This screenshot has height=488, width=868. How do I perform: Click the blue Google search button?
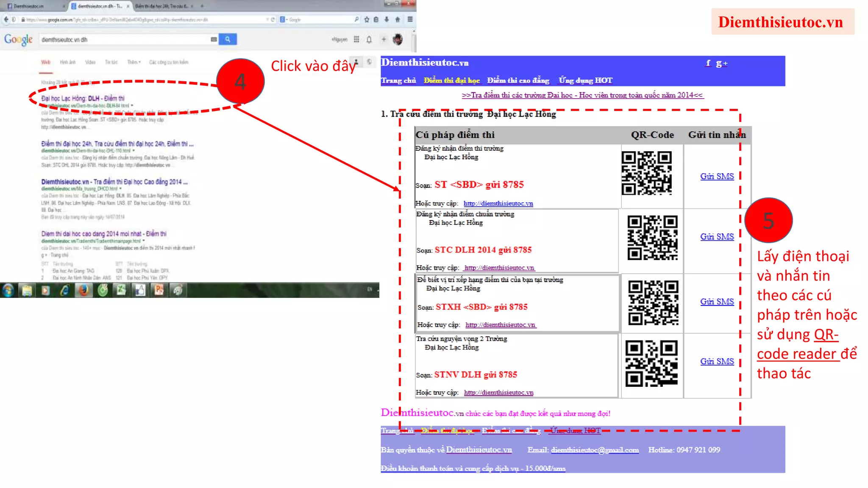click(x=228, y=39)
